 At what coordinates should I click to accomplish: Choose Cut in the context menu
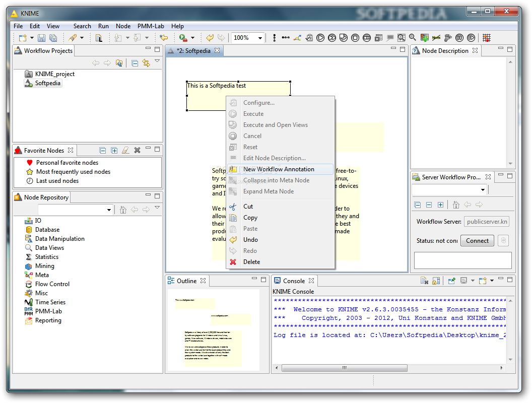point(280,207)
